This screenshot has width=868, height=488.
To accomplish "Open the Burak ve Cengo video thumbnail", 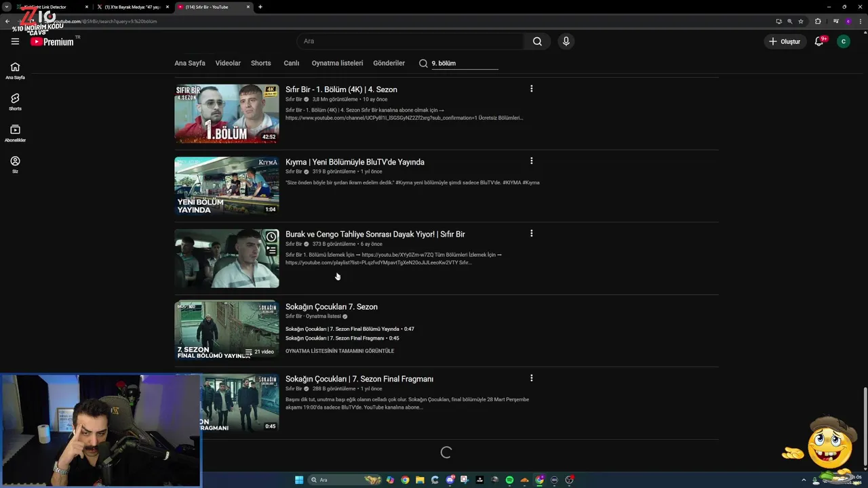I will coord(226,258).
